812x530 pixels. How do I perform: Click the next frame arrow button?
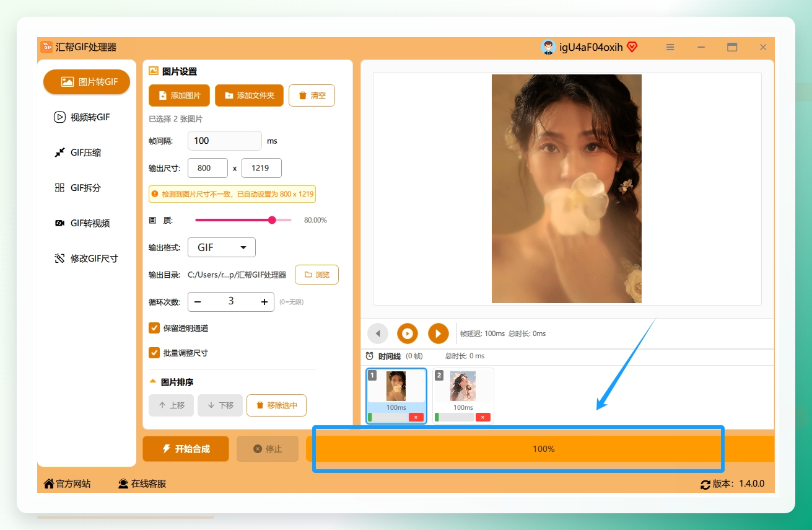(x=439, y=333)
